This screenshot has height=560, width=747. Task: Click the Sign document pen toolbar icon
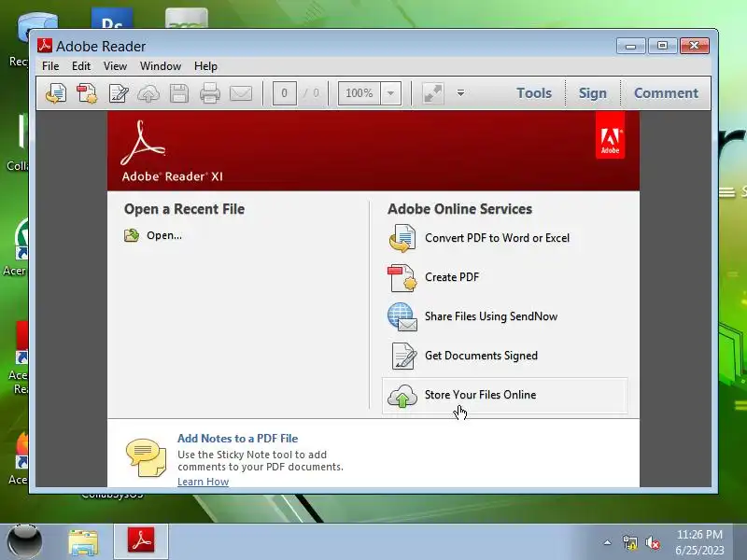119,92
